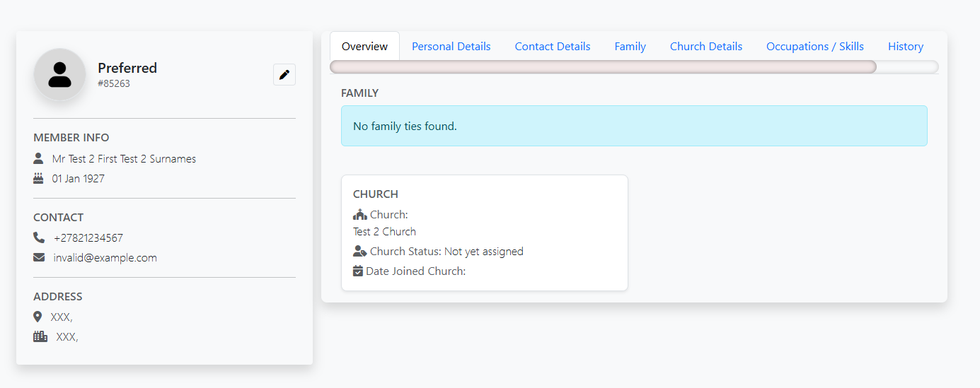This screenshot has height=388, width=980.
Task: Click the CHURCH card heading
Action: click(x=376, y=194)
